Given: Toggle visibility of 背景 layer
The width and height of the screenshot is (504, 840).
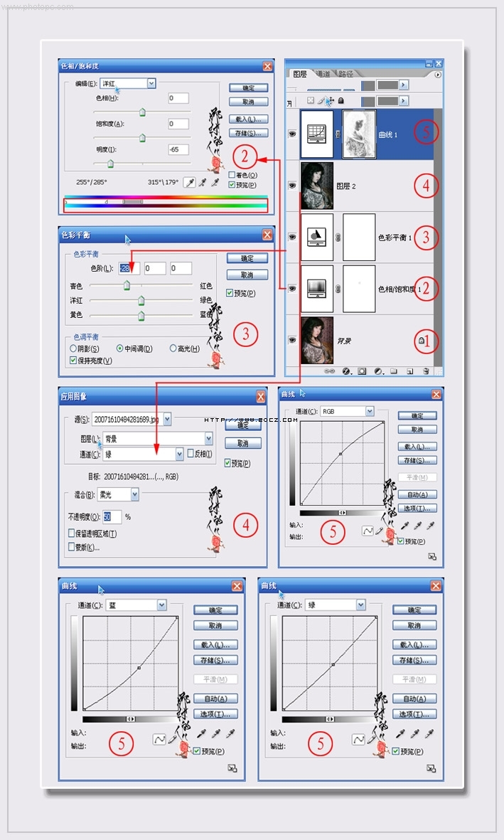Looking at the screenshot, I should click(292, 340).
